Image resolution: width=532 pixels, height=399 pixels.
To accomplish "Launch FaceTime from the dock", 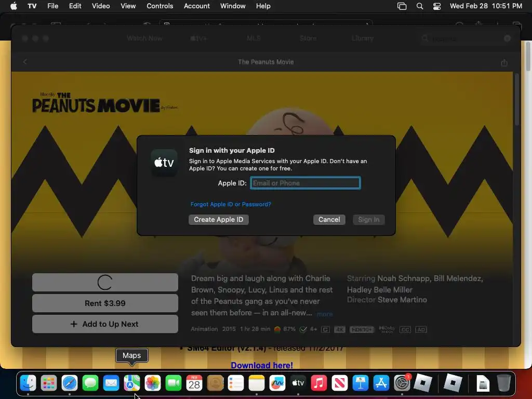I will click(x=174, y=383).
